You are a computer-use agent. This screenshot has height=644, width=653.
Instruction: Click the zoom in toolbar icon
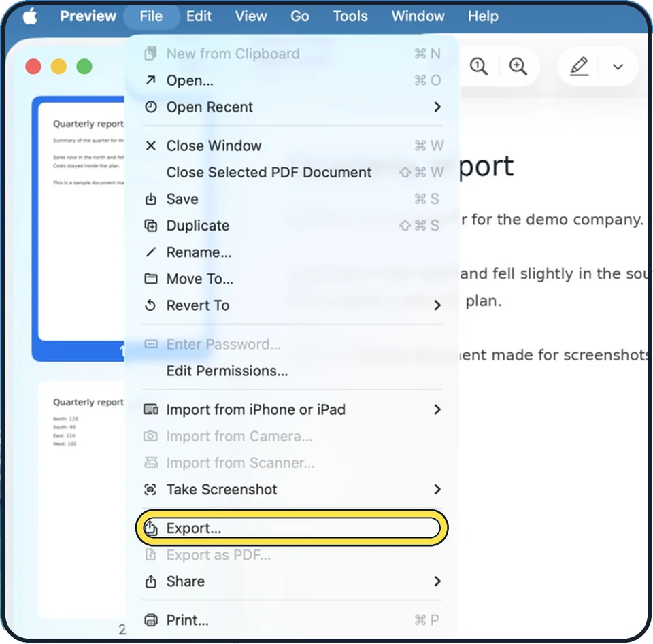pyautogui.click(x=518, y=67)
